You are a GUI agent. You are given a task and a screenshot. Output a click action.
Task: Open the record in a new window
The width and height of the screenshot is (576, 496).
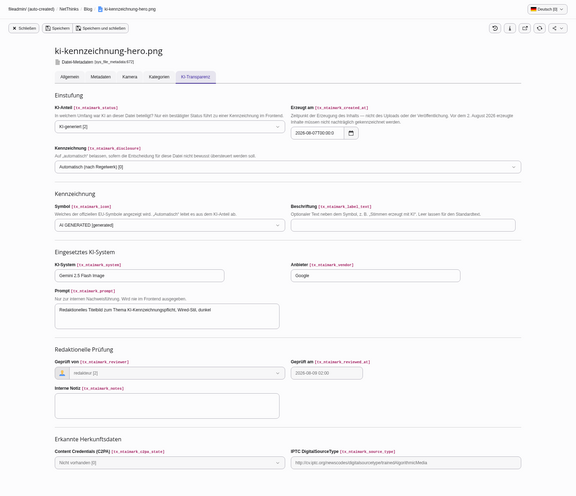pos(525,28)
